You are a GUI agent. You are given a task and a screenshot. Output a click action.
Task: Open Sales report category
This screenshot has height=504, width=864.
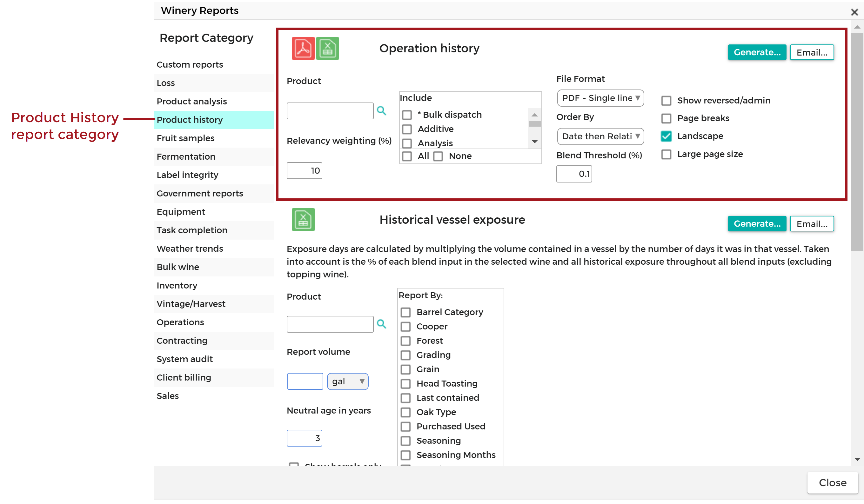pyautogui.click(x=214, y=396)
